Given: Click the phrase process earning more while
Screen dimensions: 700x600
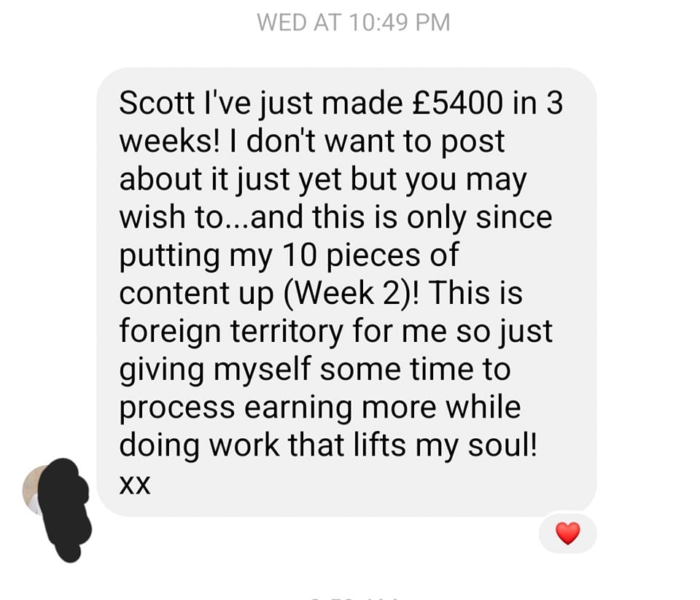Looking at the screenshot, I should (x=319, y=408).
